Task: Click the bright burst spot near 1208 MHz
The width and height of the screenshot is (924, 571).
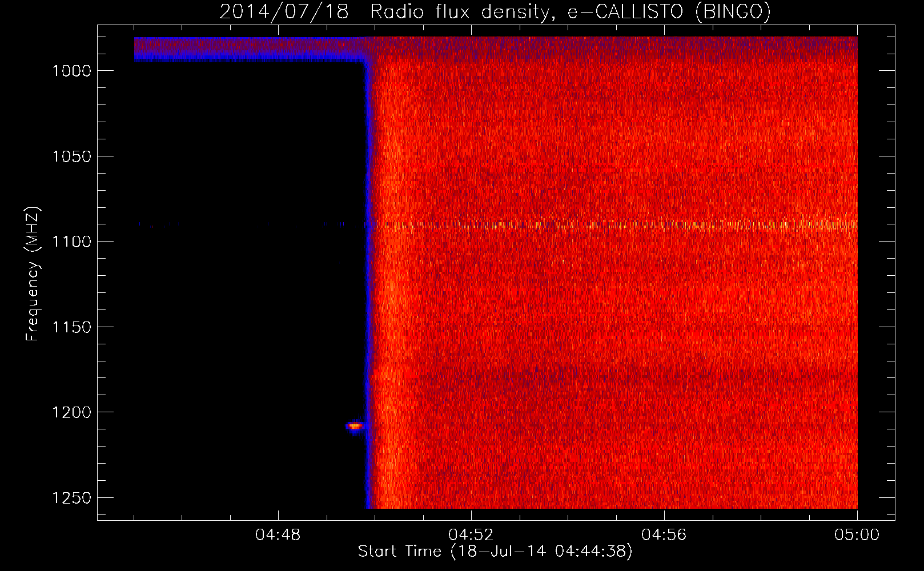Action: click(x=355, y=426)
